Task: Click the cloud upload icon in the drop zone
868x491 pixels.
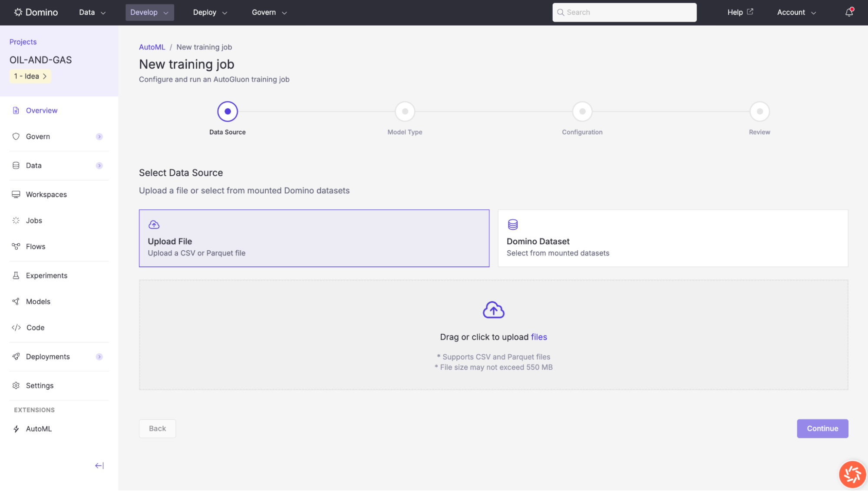Action: [x=493, y=310]
